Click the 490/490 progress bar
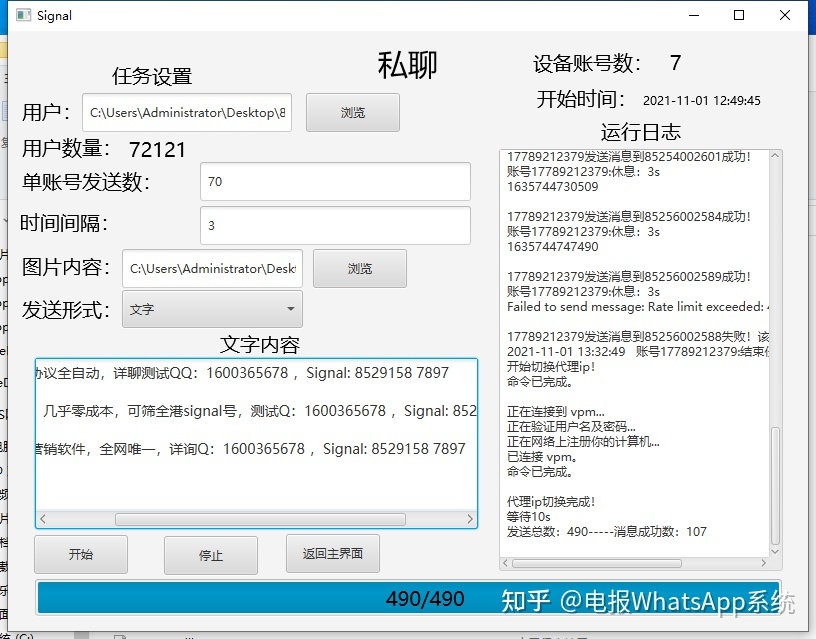Screen dimensions: 816x639 (x=409, y=598)
